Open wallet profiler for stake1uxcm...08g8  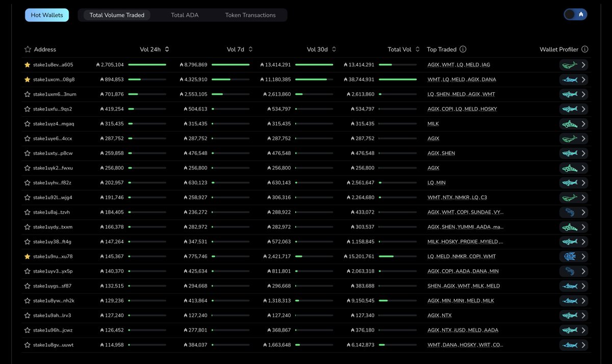(x=574, y=80)
